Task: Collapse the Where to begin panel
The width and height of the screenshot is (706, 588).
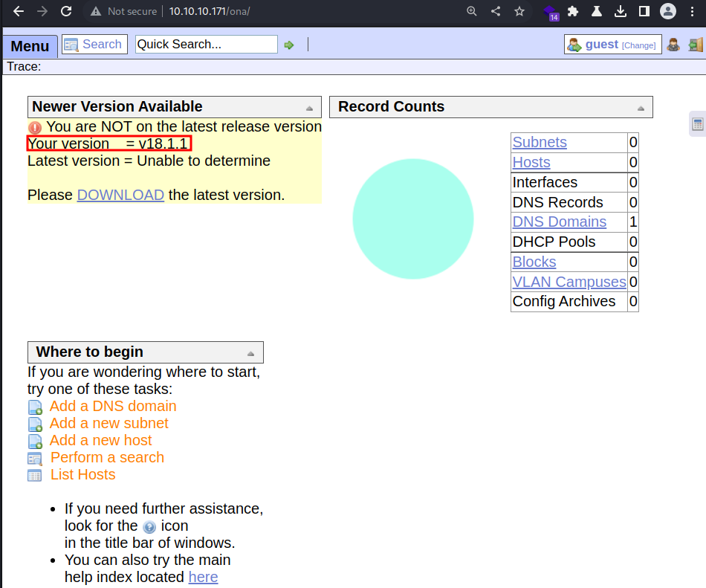Action: (250, 353)
